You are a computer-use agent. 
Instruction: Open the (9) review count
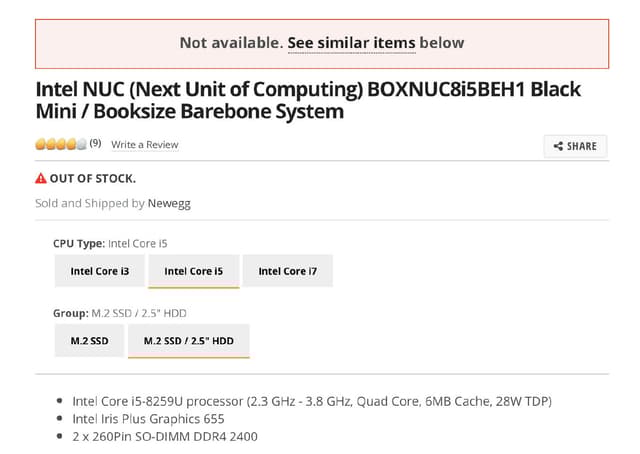click(x=95, y=143)
